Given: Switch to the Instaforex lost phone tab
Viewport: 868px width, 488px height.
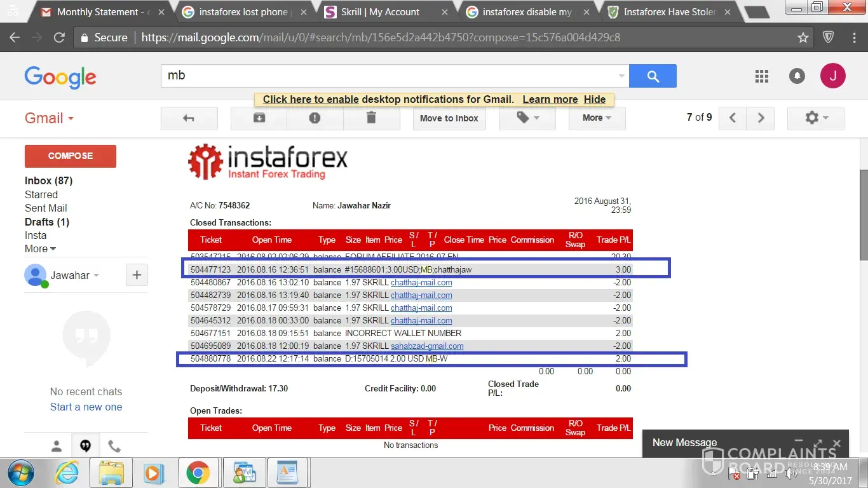Looking at the screenshot, I should click(x=243, y=12).
